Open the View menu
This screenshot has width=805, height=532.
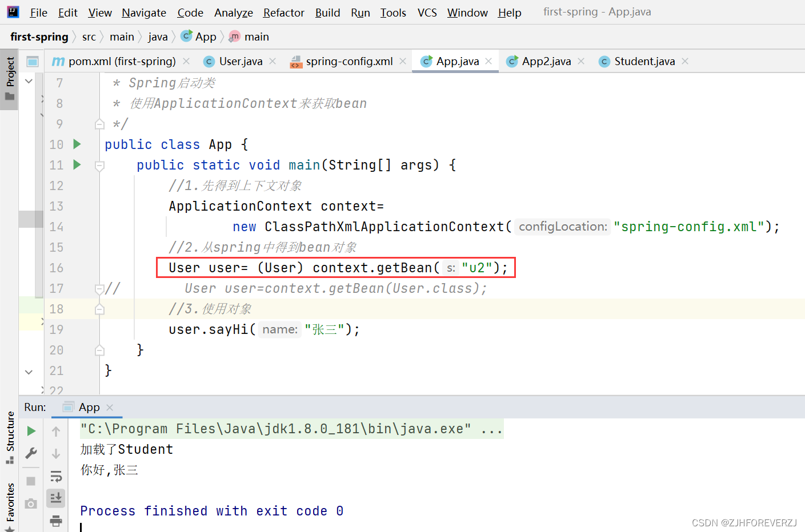(x=100, y=13)
